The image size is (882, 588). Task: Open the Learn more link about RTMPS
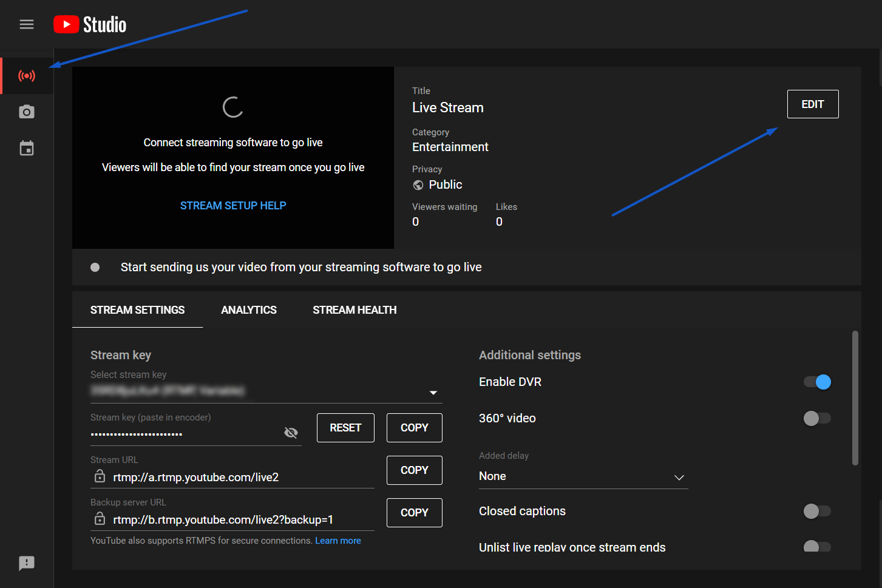coord(338,540)
